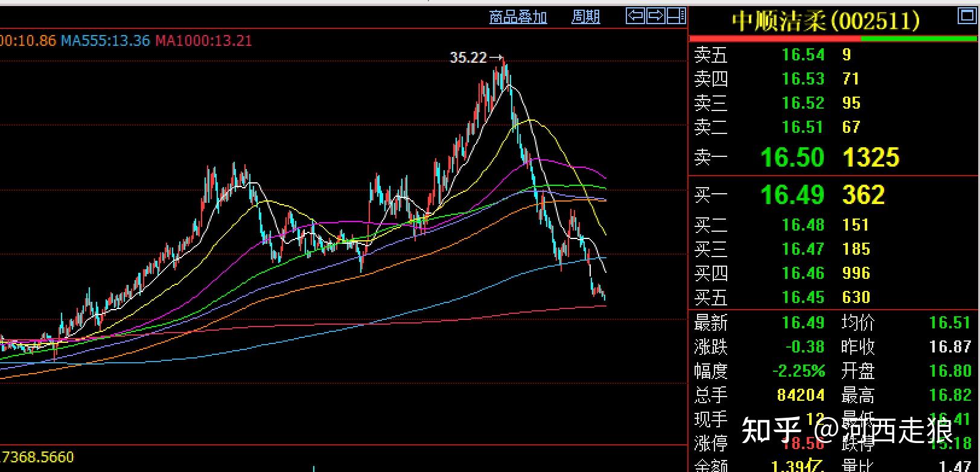
Task: Click the 总手 total volume 84204
Action: [801, 395]
